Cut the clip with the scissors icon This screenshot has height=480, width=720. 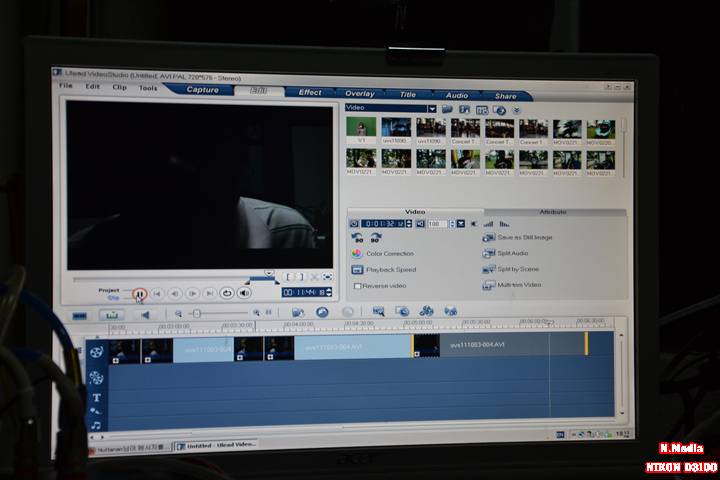pyautogui.click(x=315, y=277)
